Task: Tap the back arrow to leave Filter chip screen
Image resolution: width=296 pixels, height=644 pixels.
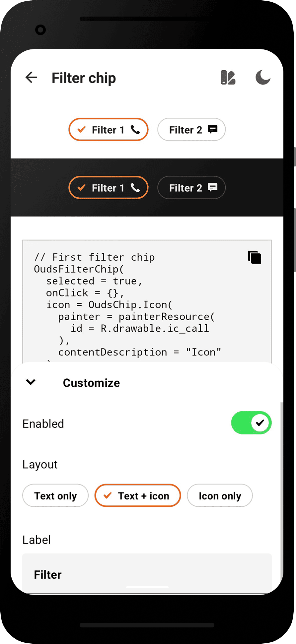Action: [x=31, y=77]
